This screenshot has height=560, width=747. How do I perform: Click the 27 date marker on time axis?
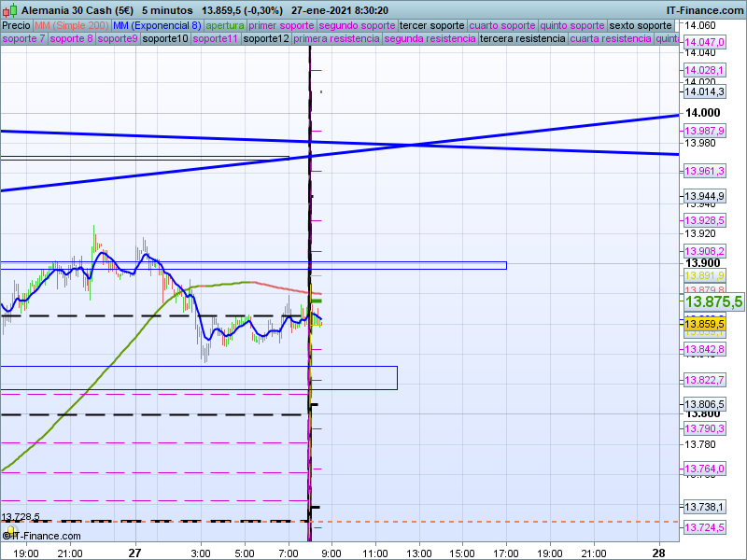134,552
